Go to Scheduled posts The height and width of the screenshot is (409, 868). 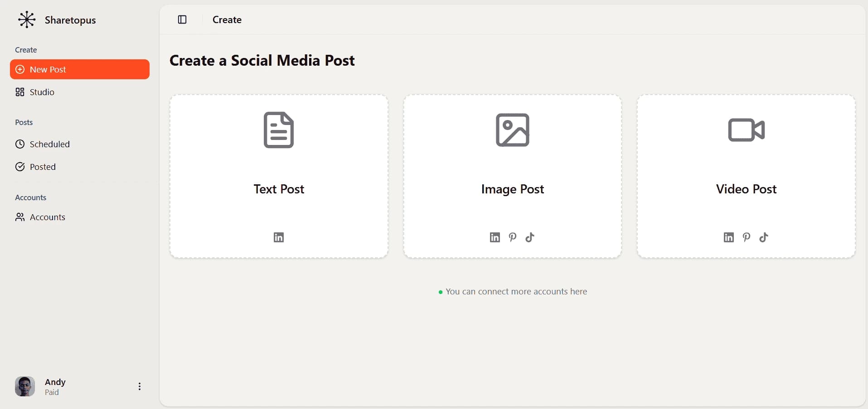80,144
